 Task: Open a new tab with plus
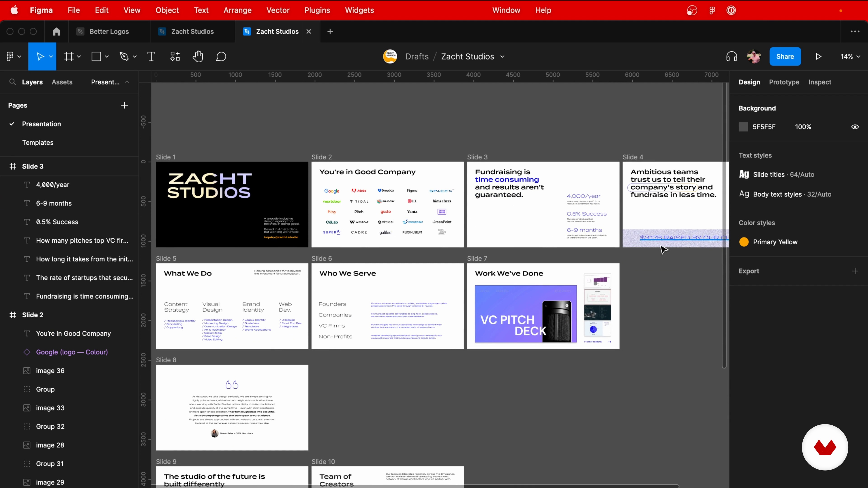click(330, 32)
